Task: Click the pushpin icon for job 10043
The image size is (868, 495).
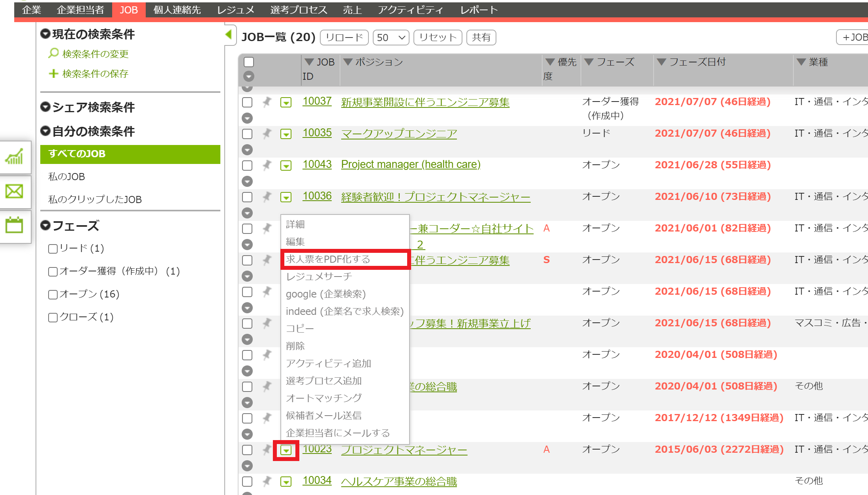Action: (267, 165)
